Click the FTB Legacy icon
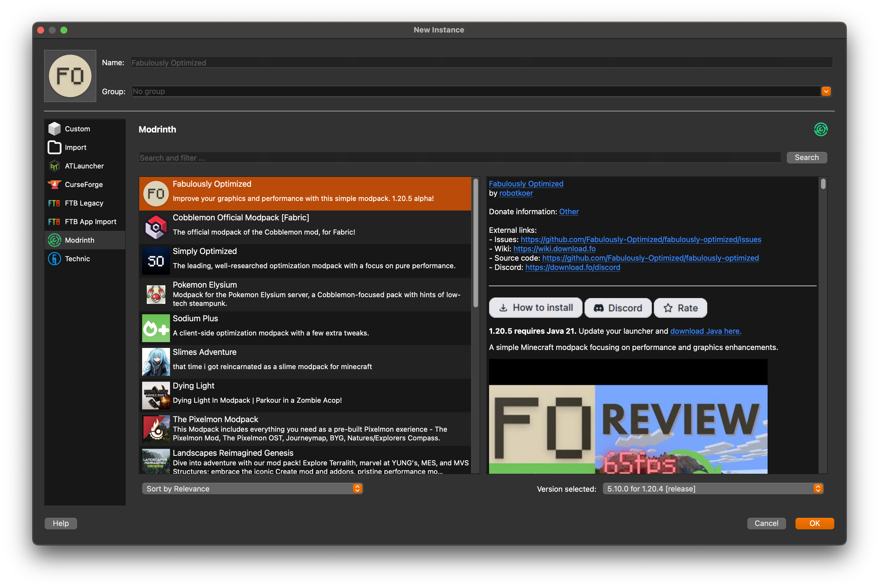This screenshot has height=588, width=879. tap(55, 203)
